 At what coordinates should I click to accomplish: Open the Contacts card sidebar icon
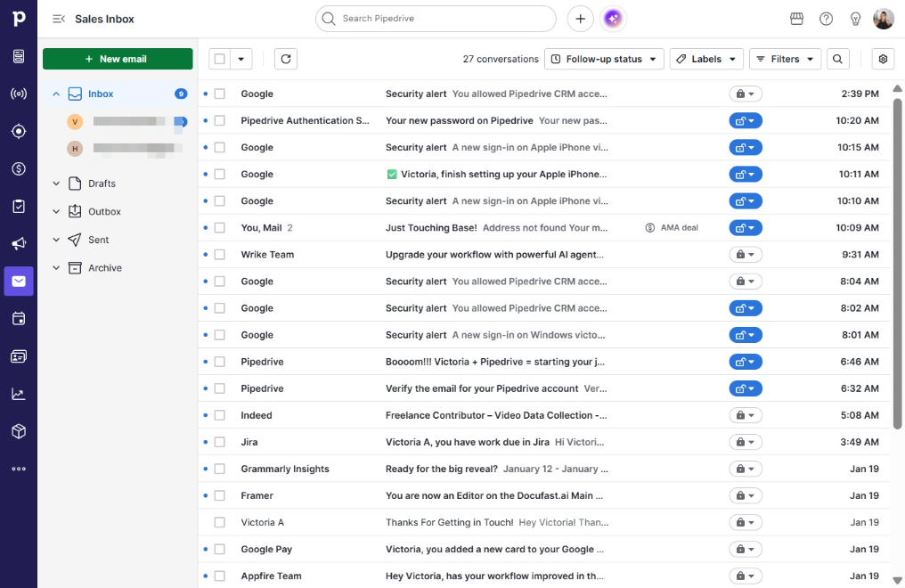click(19, 356)
